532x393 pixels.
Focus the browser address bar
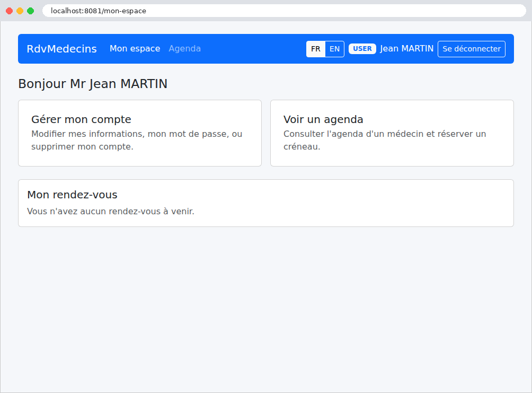click(285, 11)
